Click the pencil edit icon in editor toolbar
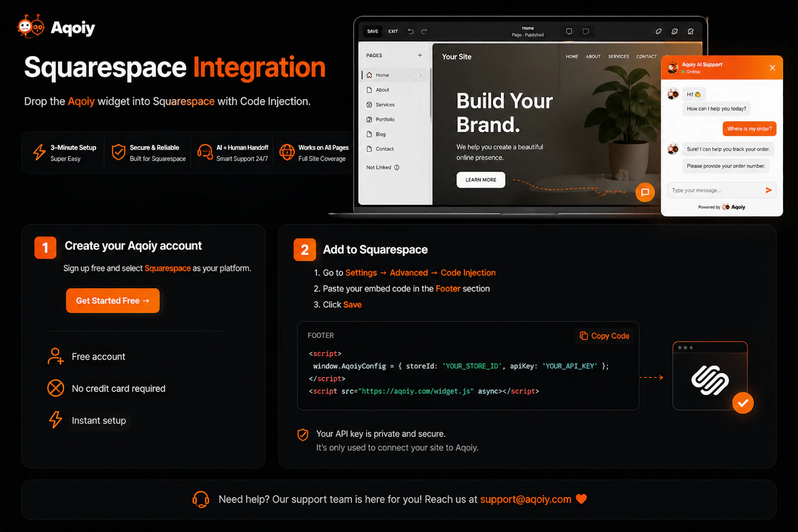798x532 pixels. point(691,31)
